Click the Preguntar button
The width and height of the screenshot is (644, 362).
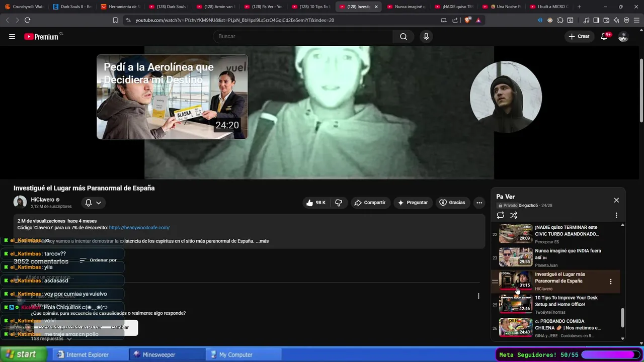[x=413, y=203]
